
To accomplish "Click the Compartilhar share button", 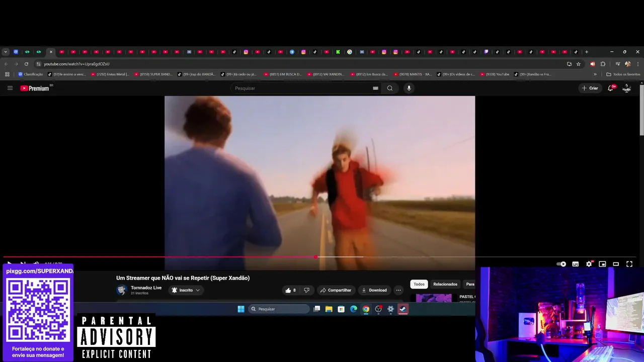I will [336, 290].
